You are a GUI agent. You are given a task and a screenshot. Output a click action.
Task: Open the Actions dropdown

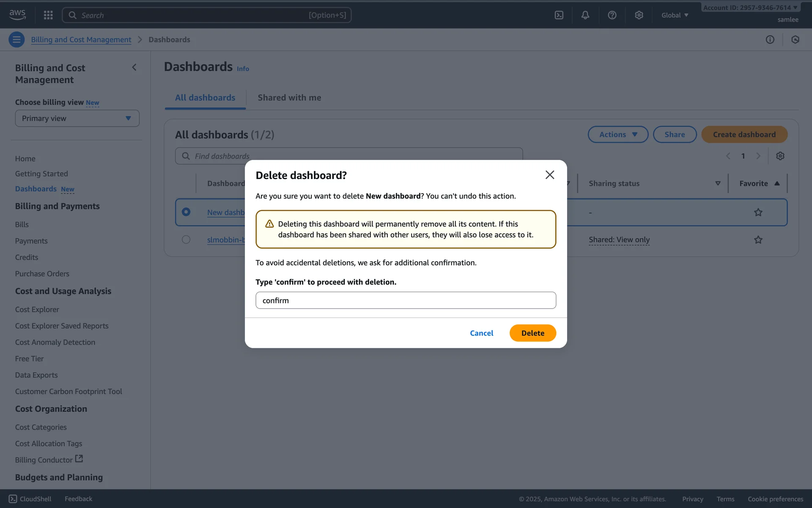(x=617, y=135)
